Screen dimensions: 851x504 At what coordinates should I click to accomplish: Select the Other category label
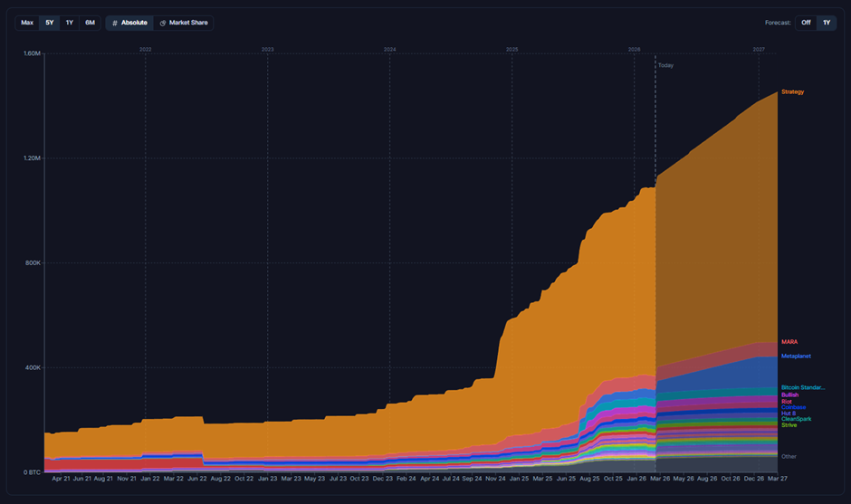click(789, 457)
